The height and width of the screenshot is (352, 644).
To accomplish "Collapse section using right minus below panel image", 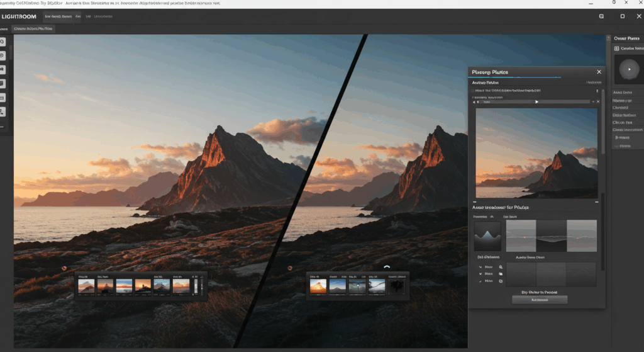I will (x=597, y=202).
